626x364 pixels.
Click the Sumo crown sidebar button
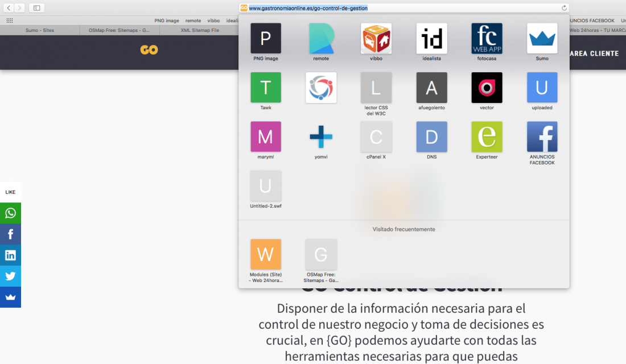pyautogui.click(x=10, y=297)
